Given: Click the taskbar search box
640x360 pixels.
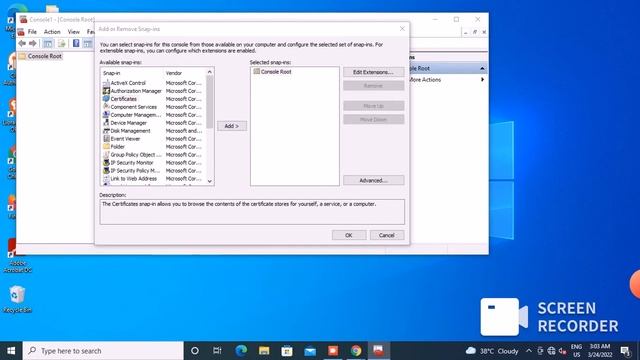Looking at the screenshot, I should (103, 351).
